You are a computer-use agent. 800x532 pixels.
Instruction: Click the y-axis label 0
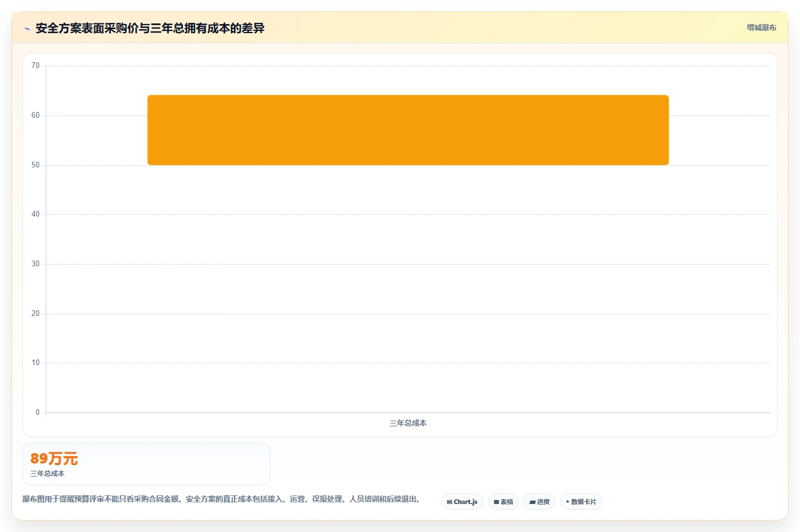click(x=38, y=413)
